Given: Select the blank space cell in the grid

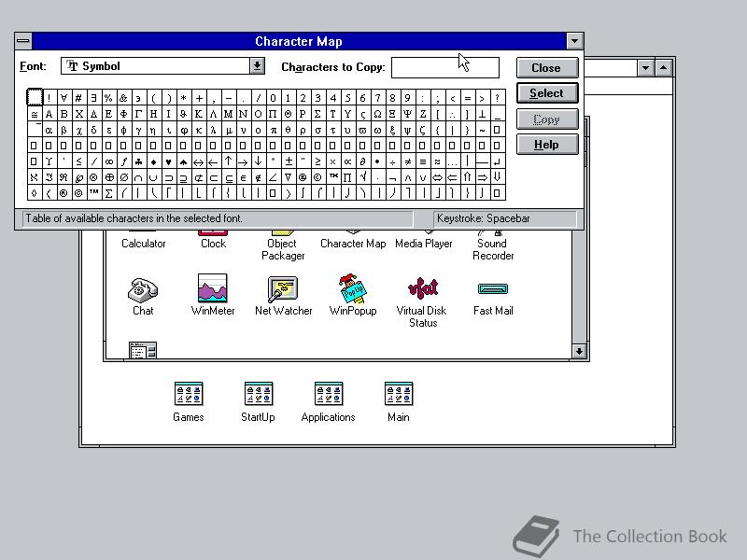Looking at the screenshot, I should click(34, 98).
